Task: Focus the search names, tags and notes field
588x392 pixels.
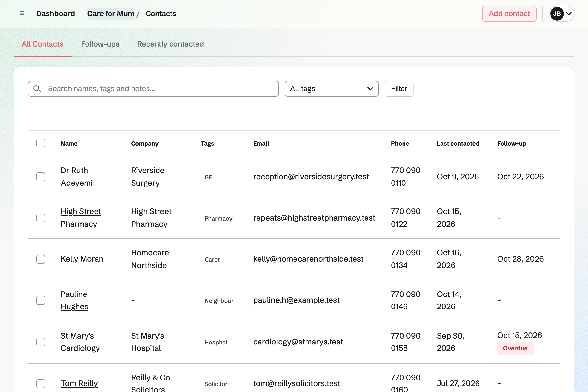Action: tap(153, 88)
